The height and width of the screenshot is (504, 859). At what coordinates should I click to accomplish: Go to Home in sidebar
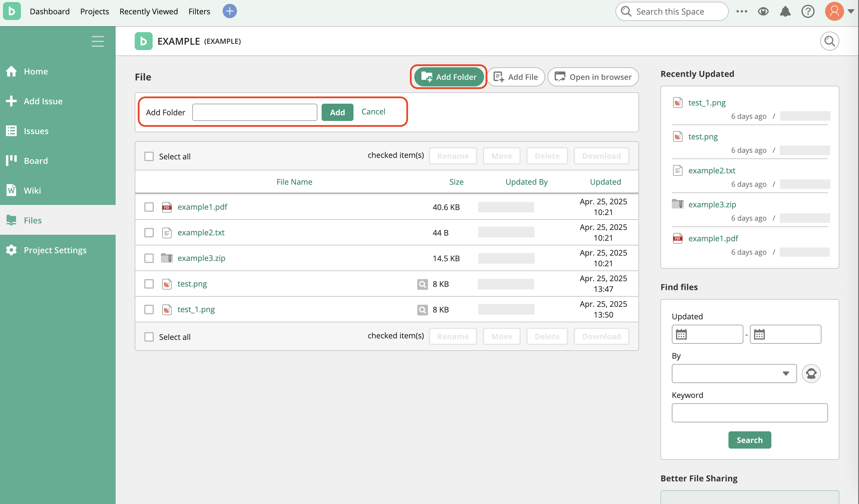(x=58, y=71)
